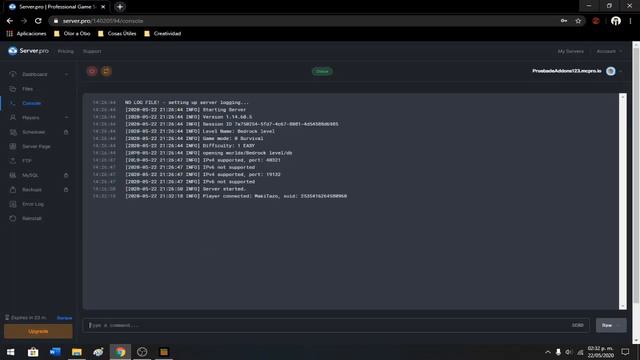Reload the page with the refresh icon

pyautogui.click(x=38, y=21)
